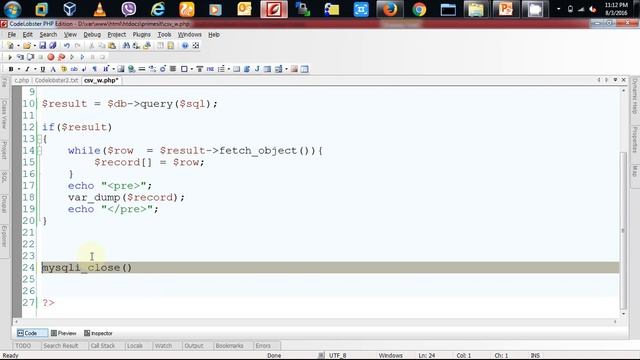Click the Save All toolbar icon
The image size is (640, 360).
tap(53, 46)
